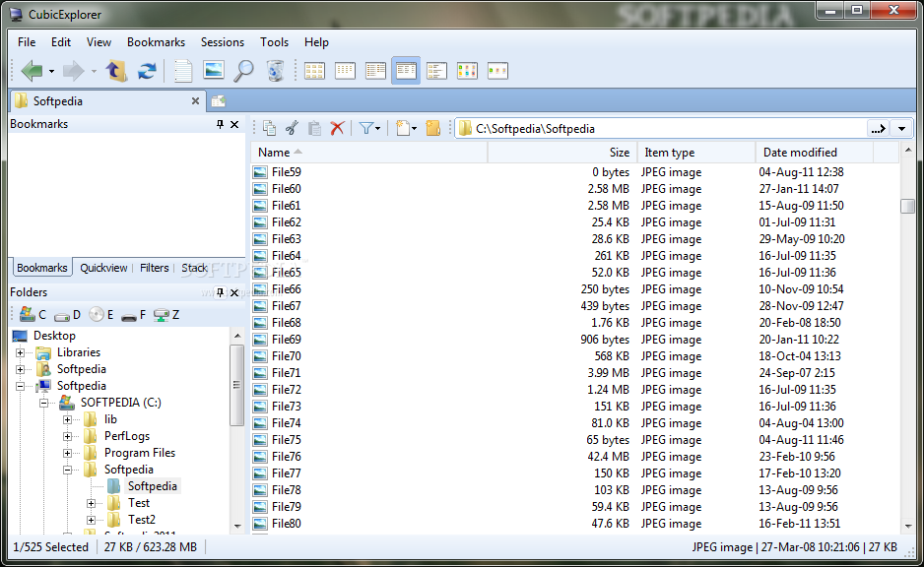The height and width of the screenshot is (567, 924).
Task: Navigate up one folder level
Action: [116, 71]
